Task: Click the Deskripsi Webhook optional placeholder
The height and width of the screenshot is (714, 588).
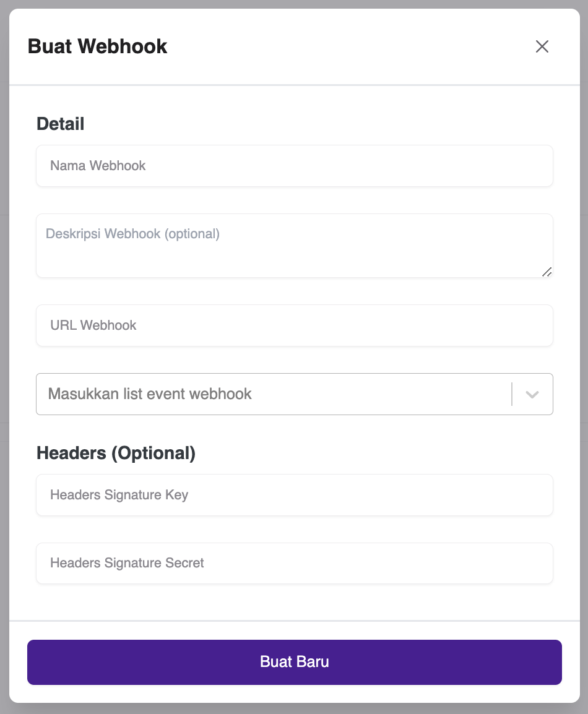Action: tap(132, 234)
